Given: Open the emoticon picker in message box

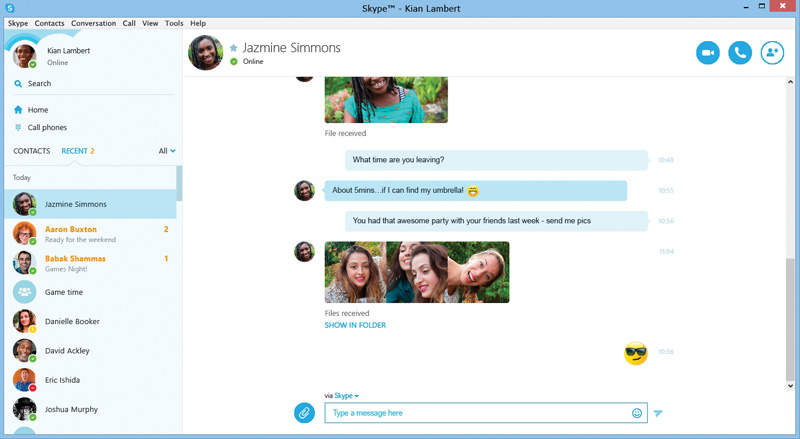Looking at the screenshot, I should [637, 413].
